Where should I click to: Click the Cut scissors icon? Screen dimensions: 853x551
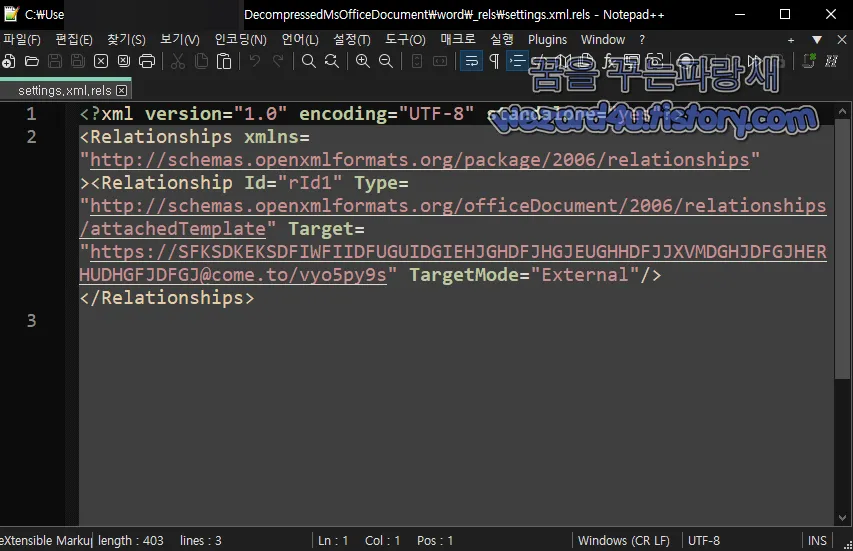[177, 61]
